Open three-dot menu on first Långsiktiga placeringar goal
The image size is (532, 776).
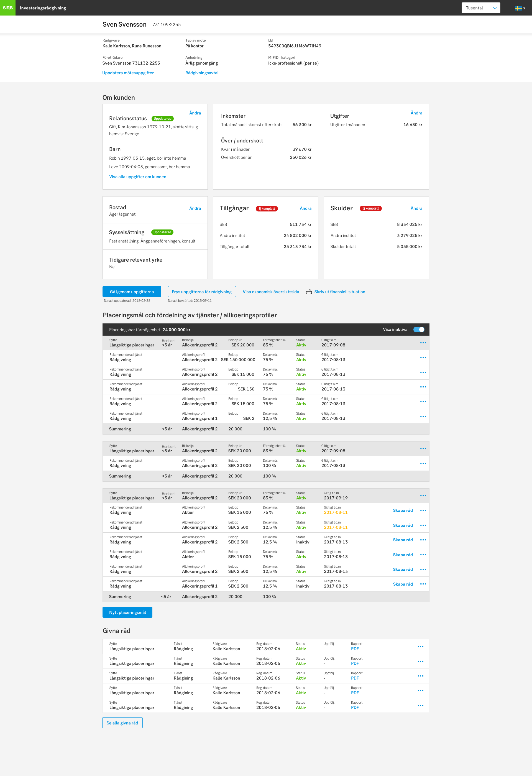pyautogui.click(x=423, y=343)
